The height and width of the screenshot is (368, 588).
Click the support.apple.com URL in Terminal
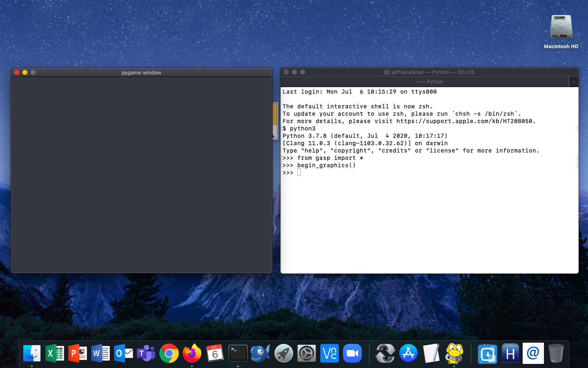(x=464, y=121)
